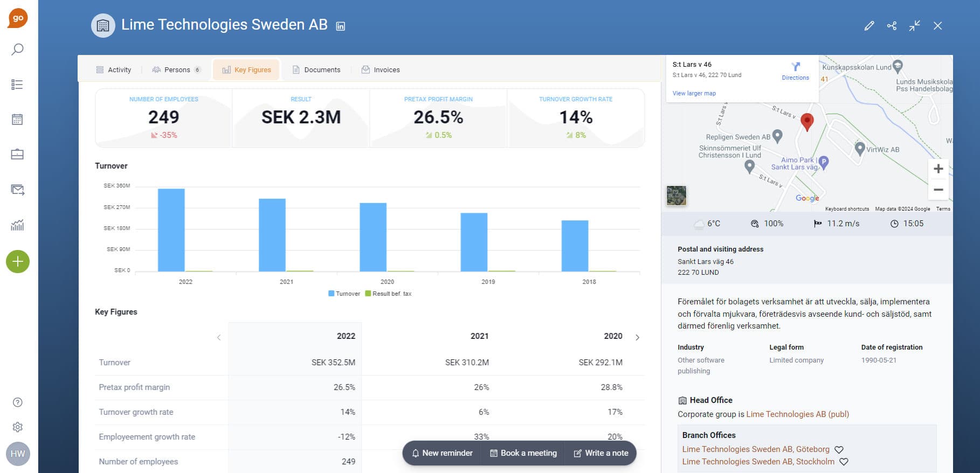
Task: Click the 2022 turnover bar
Action: 171,230
